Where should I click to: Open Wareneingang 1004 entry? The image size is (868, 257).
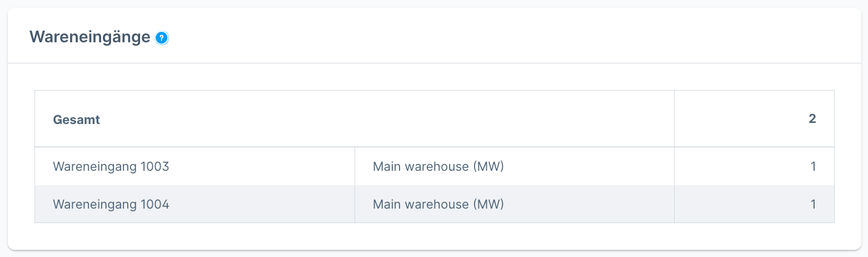coord(111,204)
